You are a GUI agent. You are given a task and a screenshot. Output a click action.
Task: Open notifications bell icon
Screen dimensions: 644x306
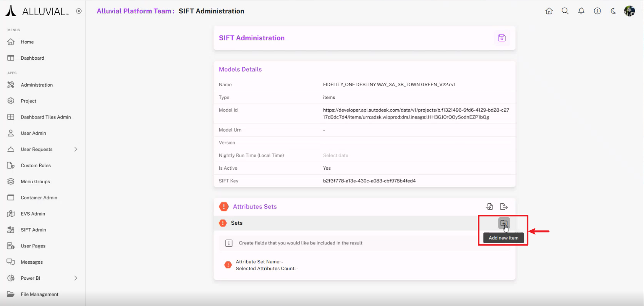click(581, 11)
